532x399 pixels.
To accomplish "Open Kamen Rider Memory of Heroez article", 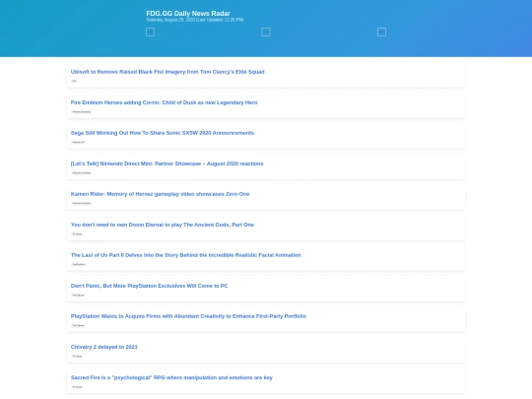I will pyautogui.click(x=160, y=194).
